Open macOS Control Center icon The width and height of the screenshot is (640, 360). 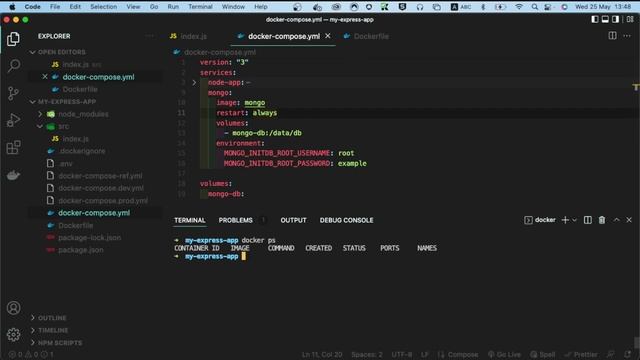(548, 7)
